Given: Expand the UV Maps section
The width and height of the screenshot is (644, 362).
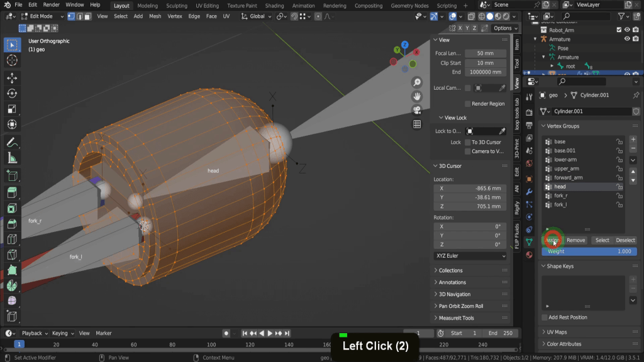Looking at the screenshot, I should tap(557, 332).
